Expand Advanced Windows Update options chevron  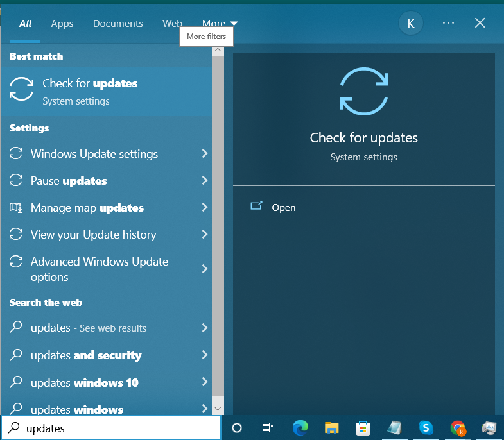tap(204, 269)
